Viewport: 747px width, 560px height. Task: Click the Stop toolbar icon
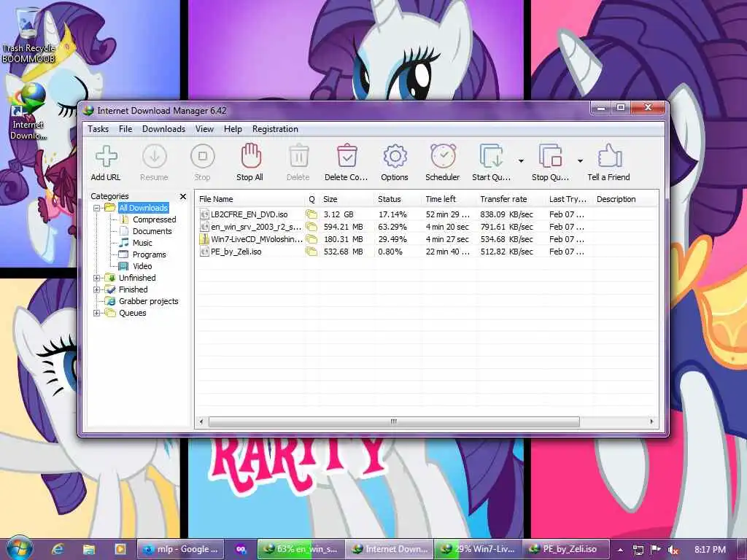coord(203,156)
